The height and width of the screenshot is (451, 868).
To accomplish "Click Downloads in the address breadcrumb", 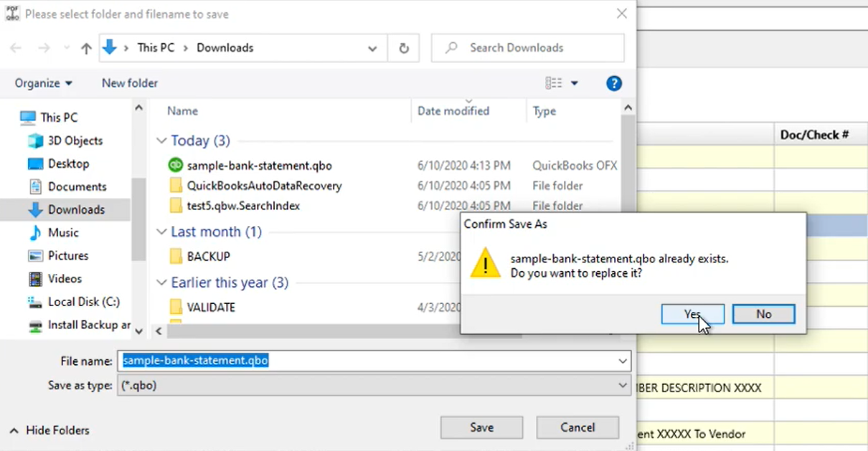I will (x=225, y=48).
